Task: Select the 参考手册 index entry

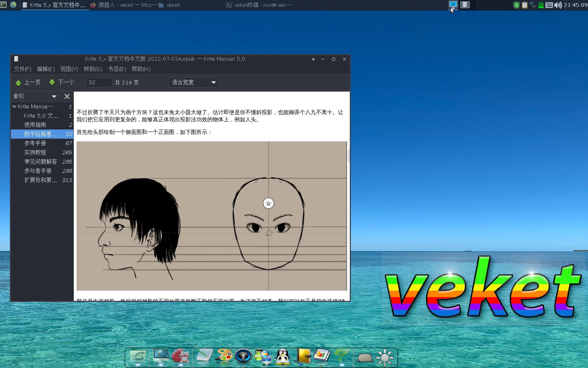Action: [x=42, y=143]
